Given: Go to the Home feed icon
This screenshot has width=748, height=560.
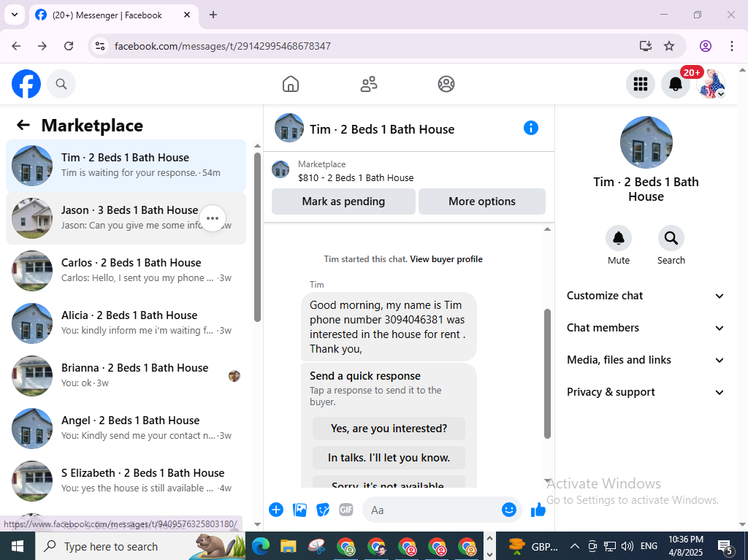Looking at the screenshot, I should (291, 84).
